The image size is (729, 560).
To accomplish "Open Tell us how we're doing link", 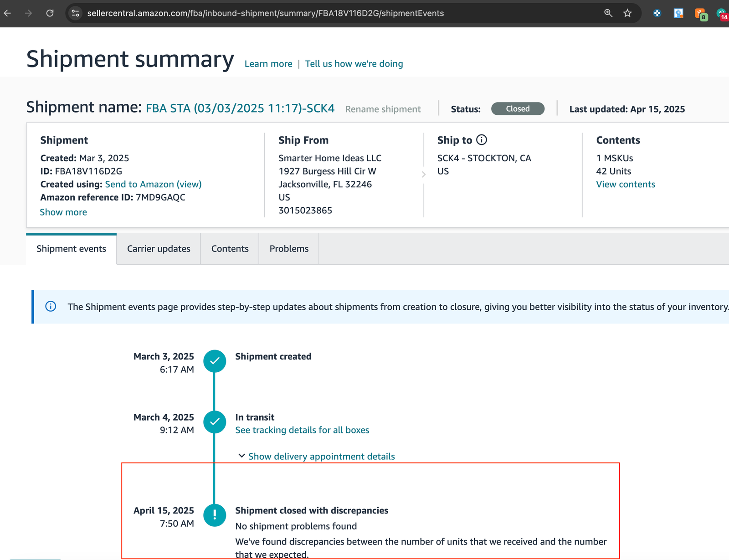I will (354, 64).
